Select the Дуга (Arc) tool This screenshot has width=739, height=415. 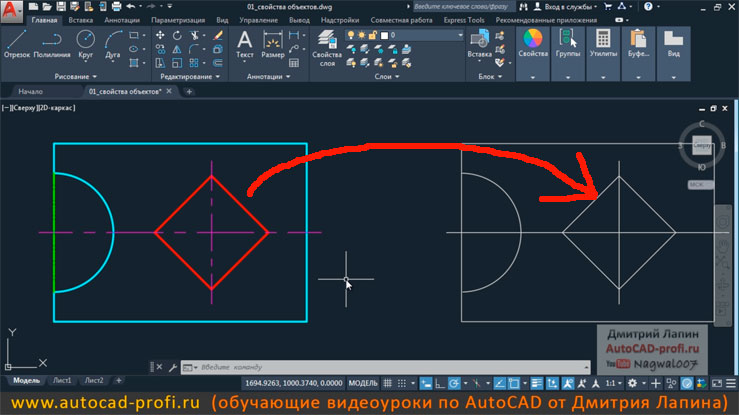point(113,44)
